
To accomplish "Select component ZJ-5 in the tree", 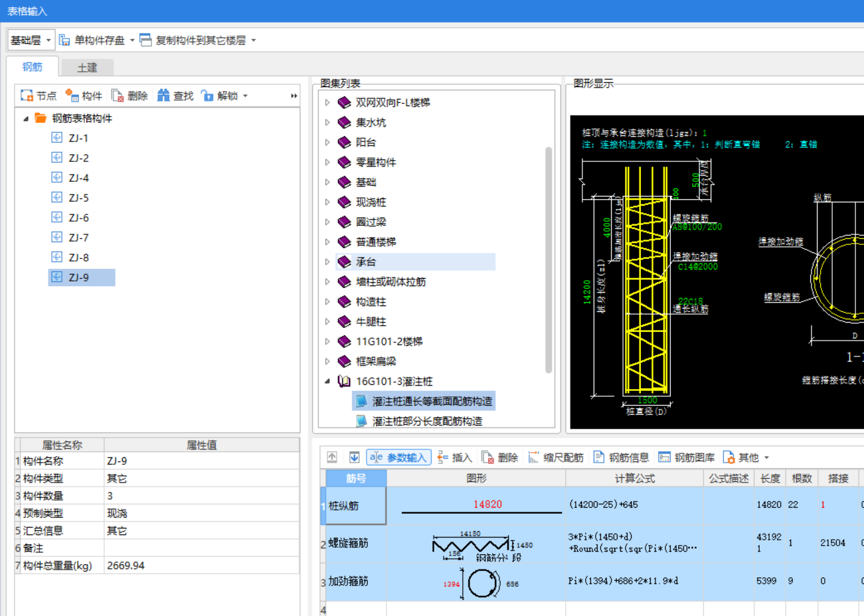I will (78, 198).
